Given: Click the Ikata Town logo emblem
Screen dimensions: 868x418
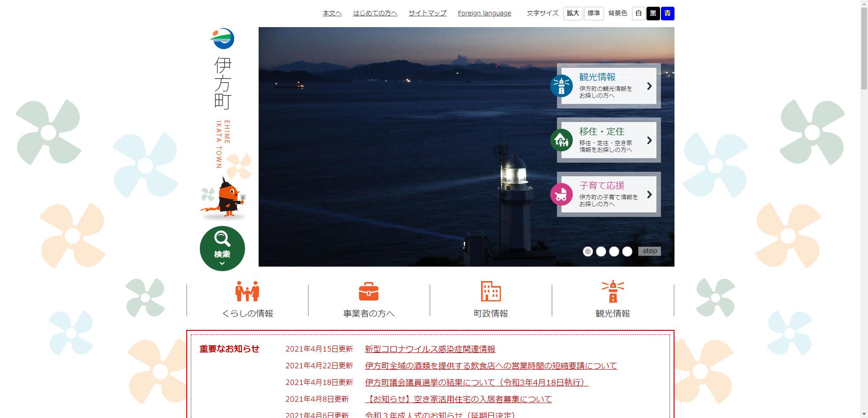Looking at the screenshot, I should pos(222,39).
